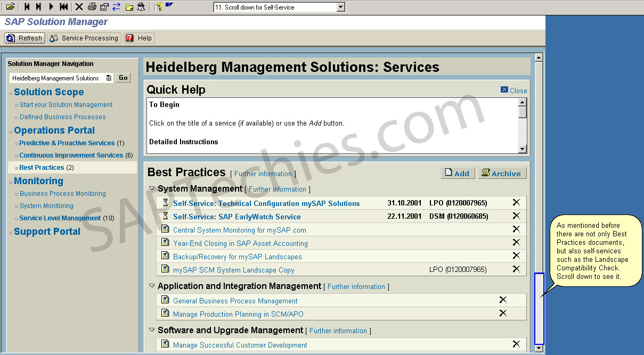
Task: Collapse Application and Integration Management section
Action: [x=152, y=285]
